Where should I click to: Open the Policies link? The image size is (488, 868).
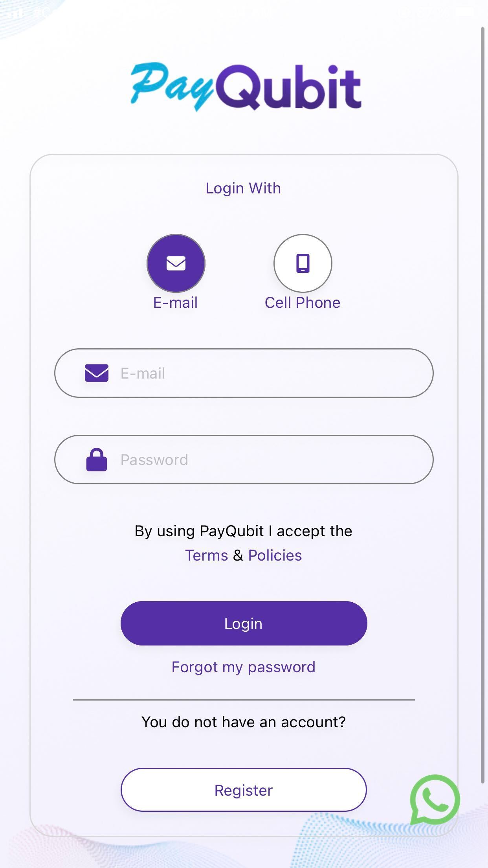(275, 555)
